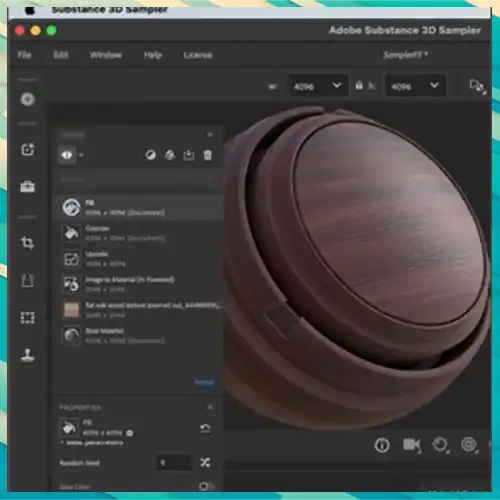This screenshot has height=500, width=500.
Task: Click the oak wood texture thumbnail
Action: pyautogui.click(x=71, y=310)
